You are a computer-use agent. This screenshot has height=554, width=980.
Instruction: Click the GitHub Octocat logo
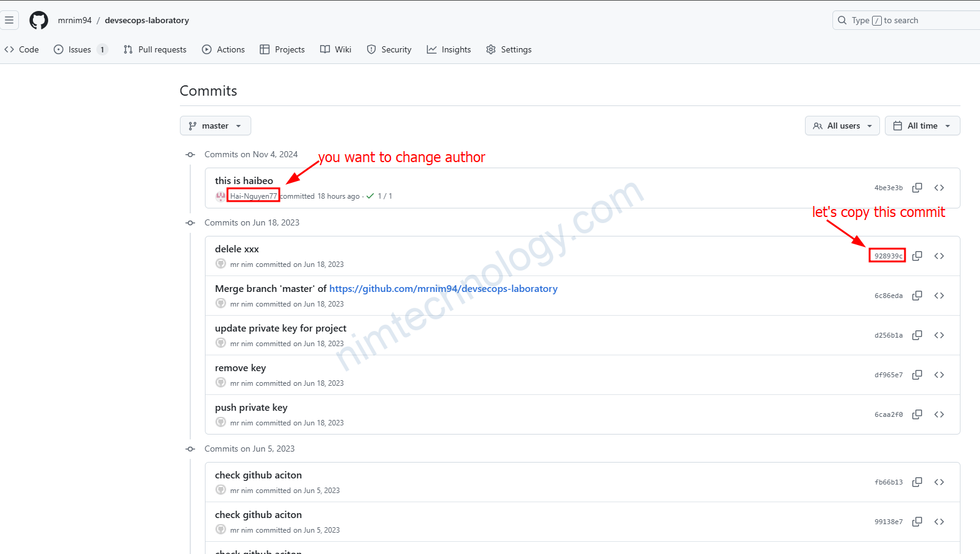[38, 20]
